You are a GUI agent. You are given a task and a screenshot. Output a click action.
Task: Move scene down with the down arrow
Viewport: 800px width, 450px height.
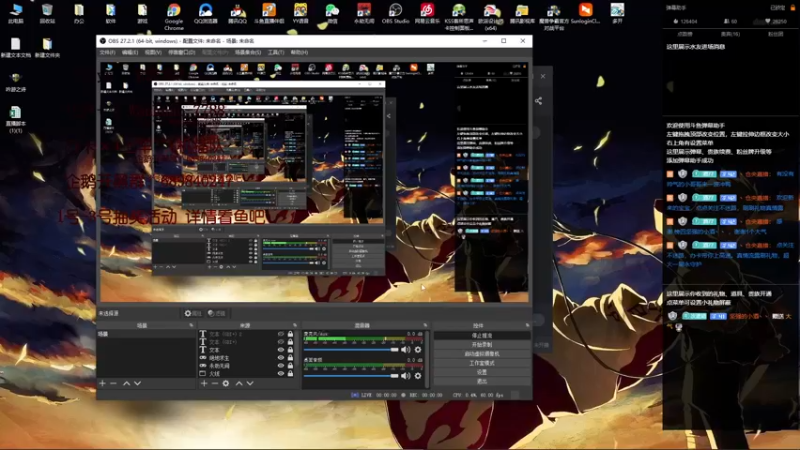tap(137, 383)
